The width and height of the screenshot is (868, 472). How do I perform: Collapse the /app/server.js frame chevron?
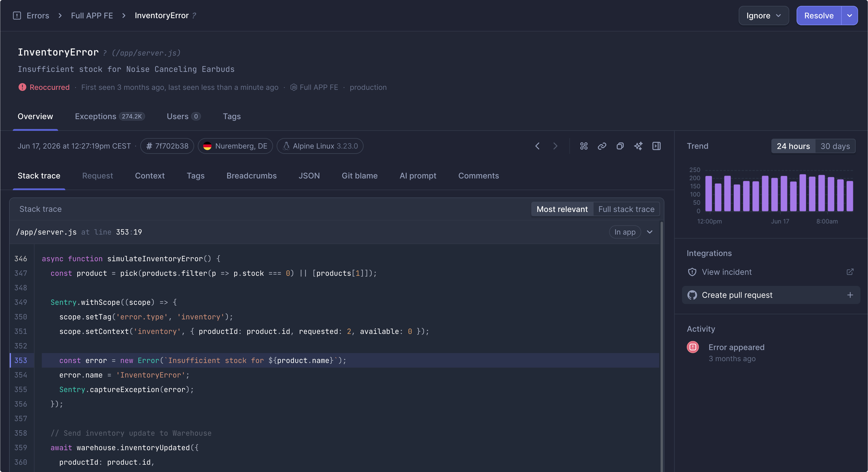coord(650,232)
